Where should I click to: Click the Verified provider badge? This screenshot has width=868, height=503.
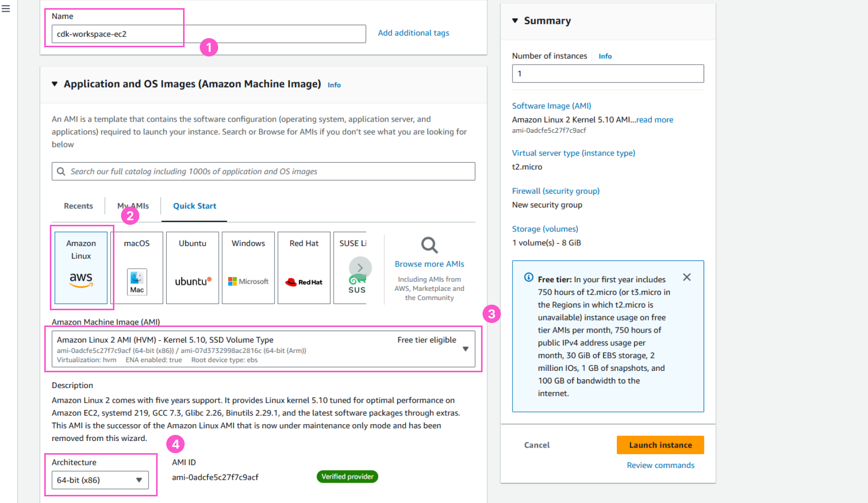347,477
